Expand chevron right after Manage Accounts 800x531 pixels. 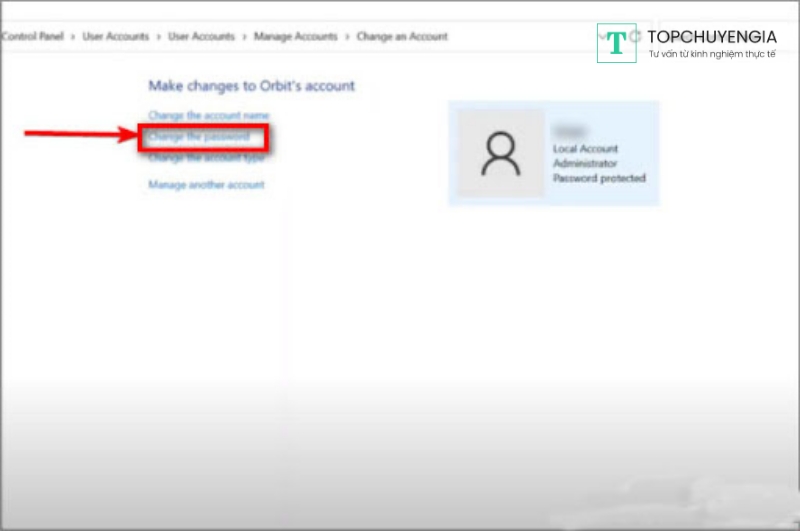[x=347, y=37]
